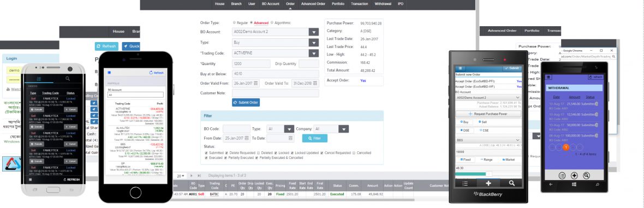
Task: Open the Advanced Order menu in main window
Action: (x=313, y=4)
